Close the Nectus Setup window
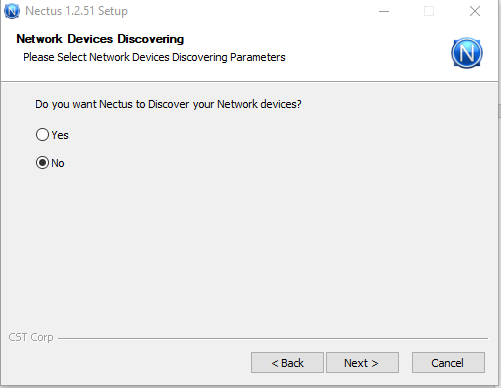This screenshot has width=501, height=388. tap(475, 11)
